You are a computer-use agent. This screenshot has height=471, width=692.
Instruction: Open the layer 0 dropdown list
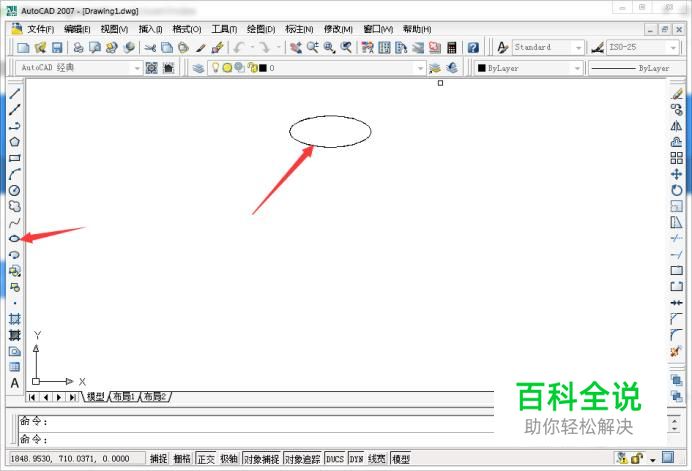pos(420,68)
